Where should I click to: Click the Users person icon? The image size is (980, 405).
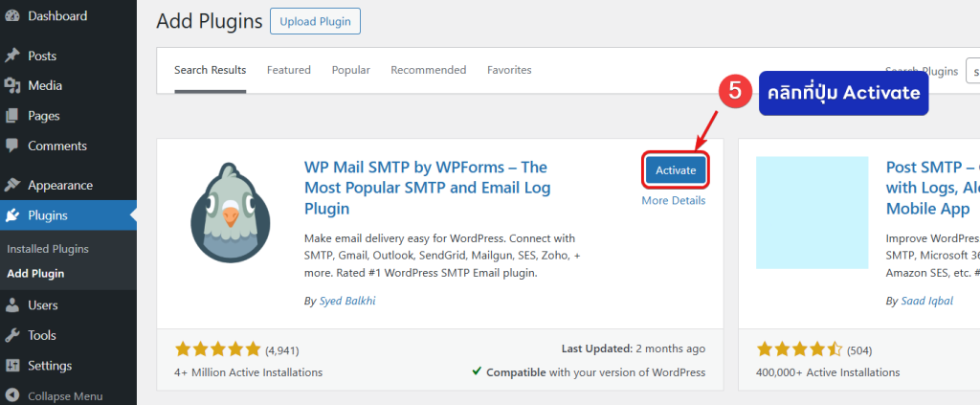[12, 305]
